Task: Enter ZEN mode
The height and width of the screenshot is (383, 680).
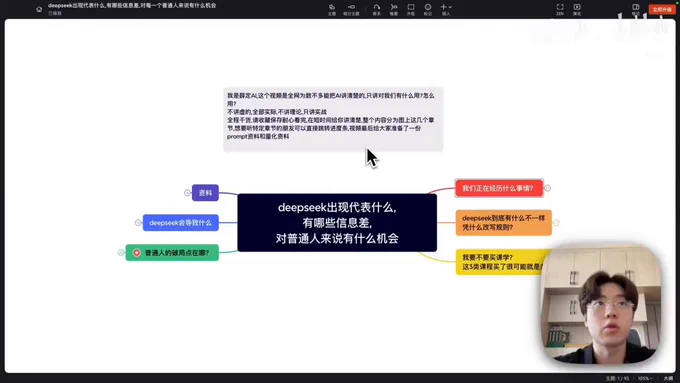Action: 560,9
